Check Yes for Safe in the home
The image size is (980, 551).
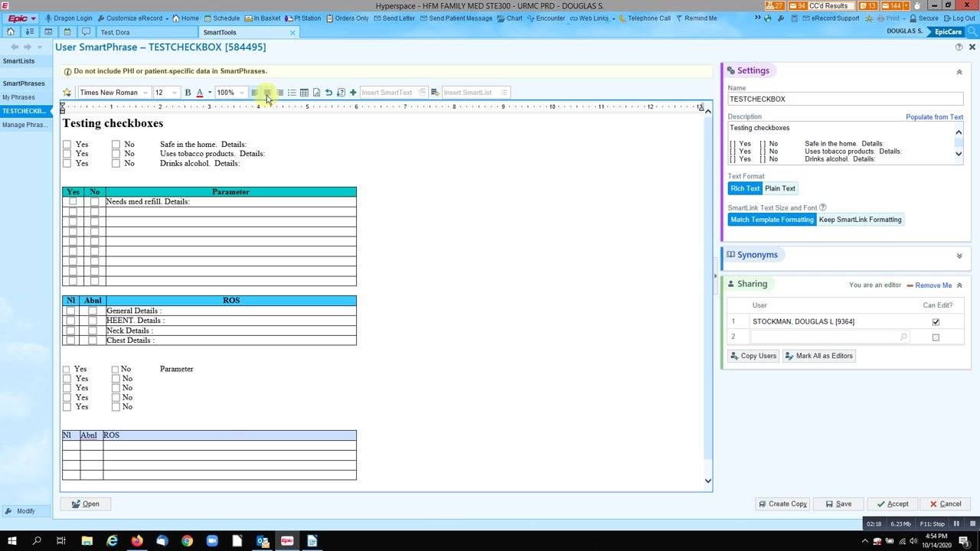[x=67, y=144]
